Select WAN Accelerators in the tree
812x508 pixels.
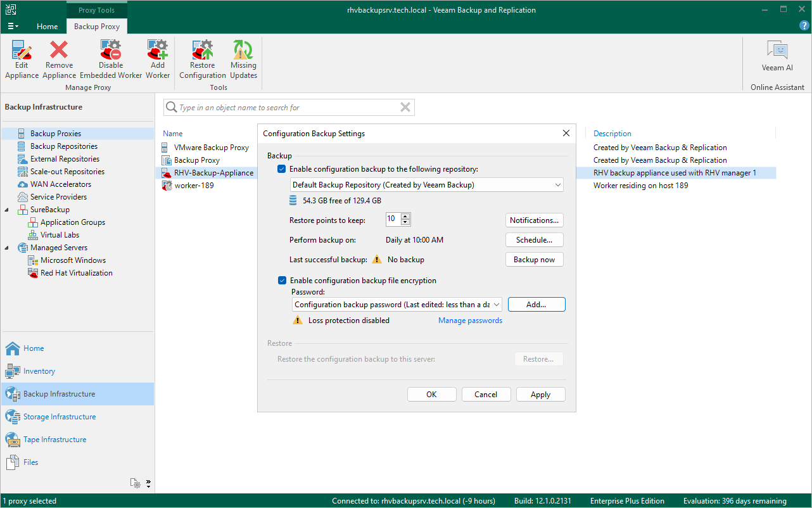61,184
